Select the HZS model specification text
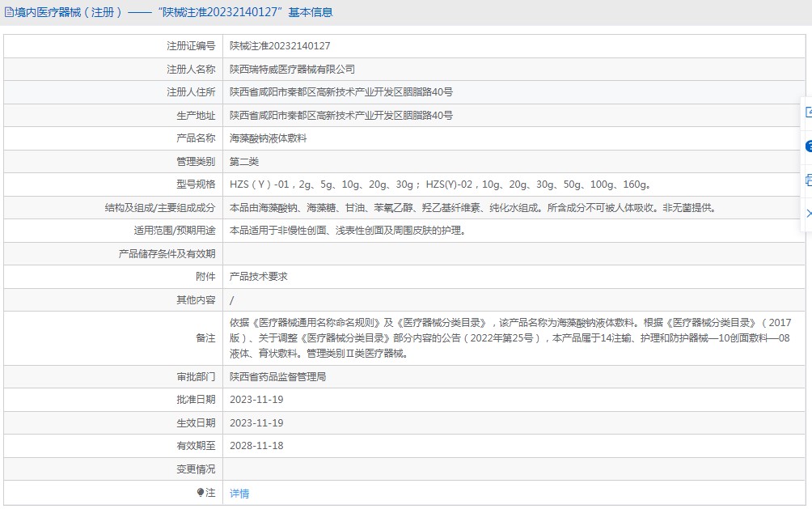Viewport: 812px width, 509px height. pyautogui.click(x=440, y=185)
